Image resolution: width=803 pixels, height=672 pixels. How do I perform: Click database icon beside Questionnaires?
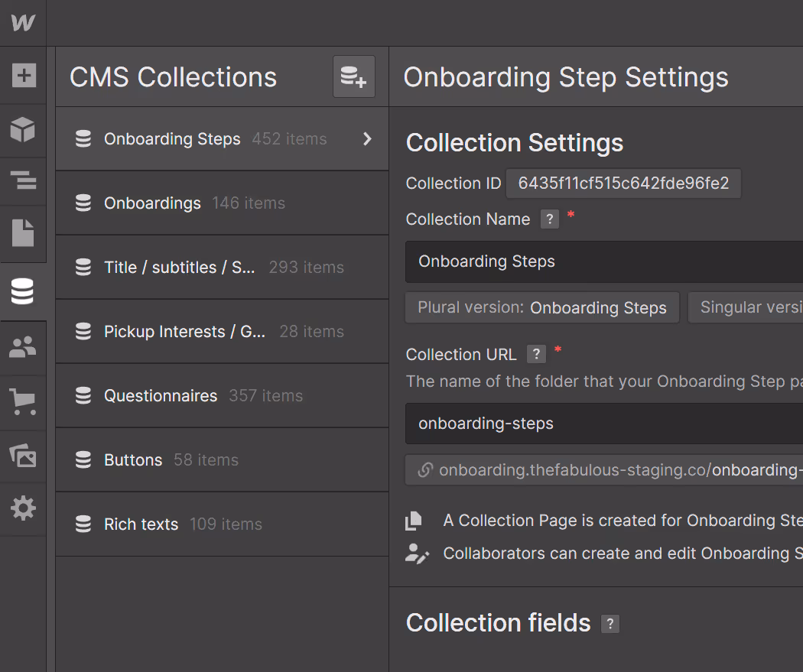(x=83, y=395)
